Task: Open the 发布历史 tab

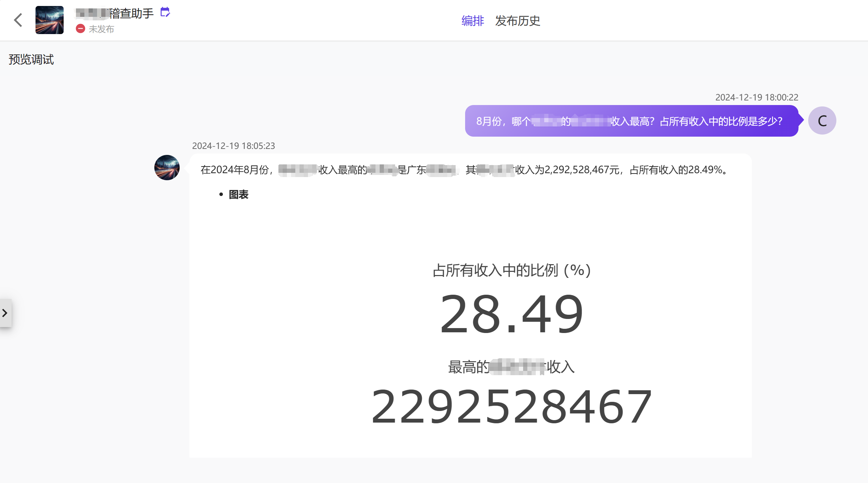Action: (x=517, y=21)
